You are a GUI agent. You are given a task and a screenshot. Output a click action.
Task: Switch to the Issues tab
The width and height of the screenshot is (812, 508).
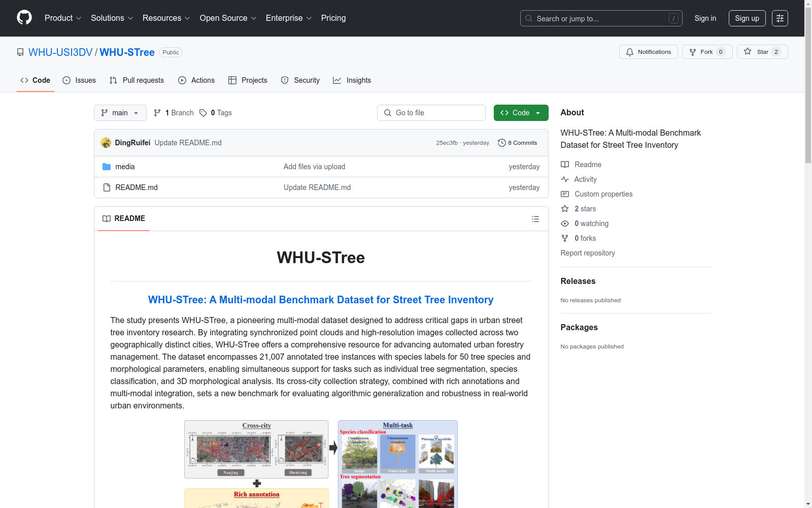point(79,80)
